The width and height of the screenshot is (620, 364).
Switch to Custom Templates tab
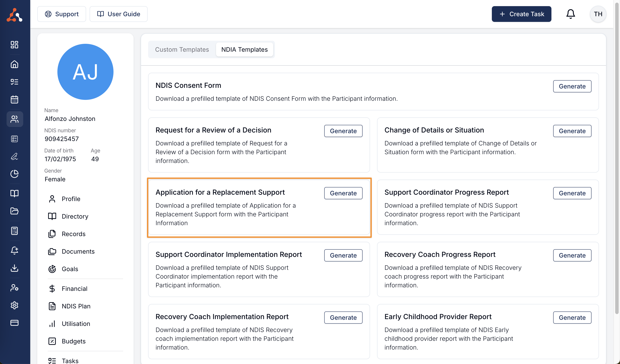click(182, 49)
